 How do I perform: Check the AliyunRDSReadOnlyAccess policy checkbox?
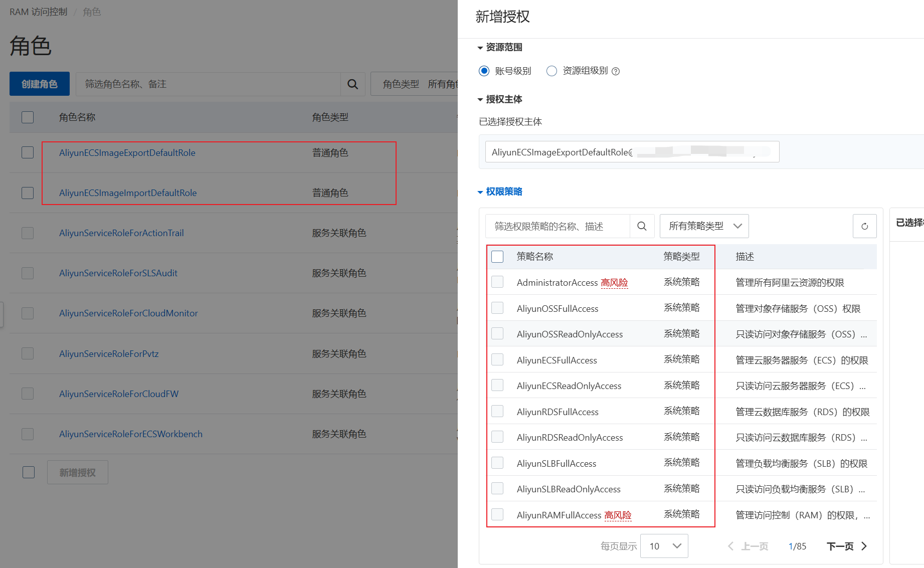[x=497, y=437]
